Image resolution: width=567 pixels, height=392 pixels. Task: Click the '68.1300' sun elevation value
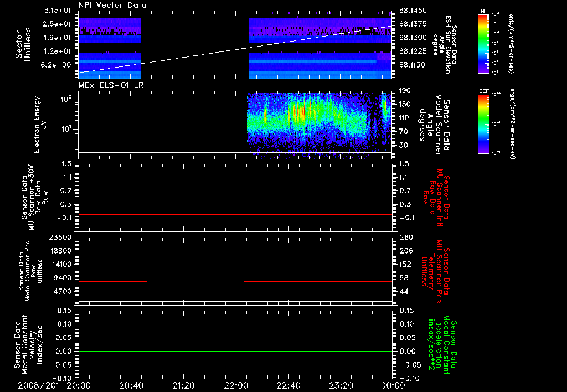tap(413, 38)
